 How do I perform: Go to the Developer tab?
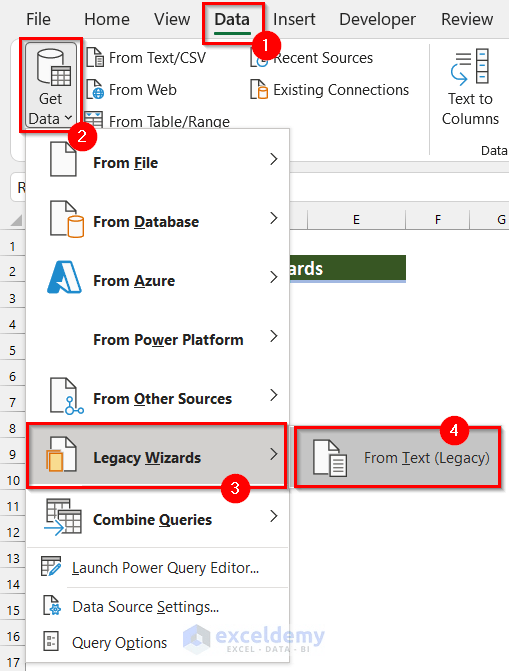tap(377, 20)
